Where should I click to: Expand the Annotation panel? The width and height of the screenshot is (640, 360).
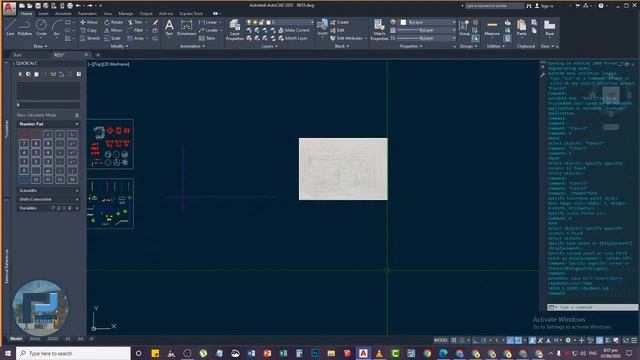click(x=192, y=46)
